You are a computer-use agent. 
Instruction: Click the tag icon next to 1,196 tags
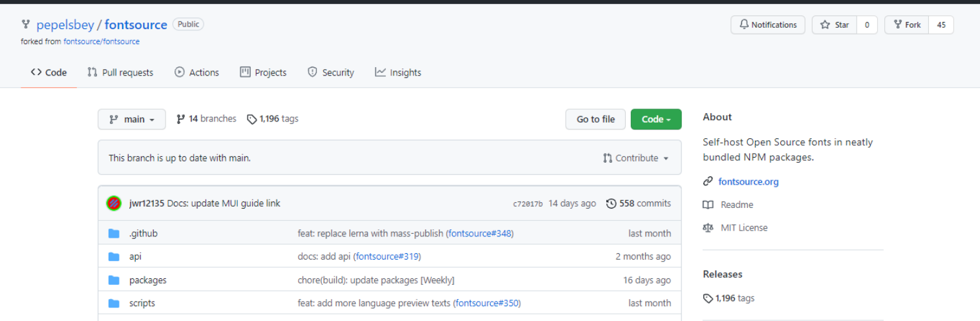pyautogui.click(x=252, y=119)
